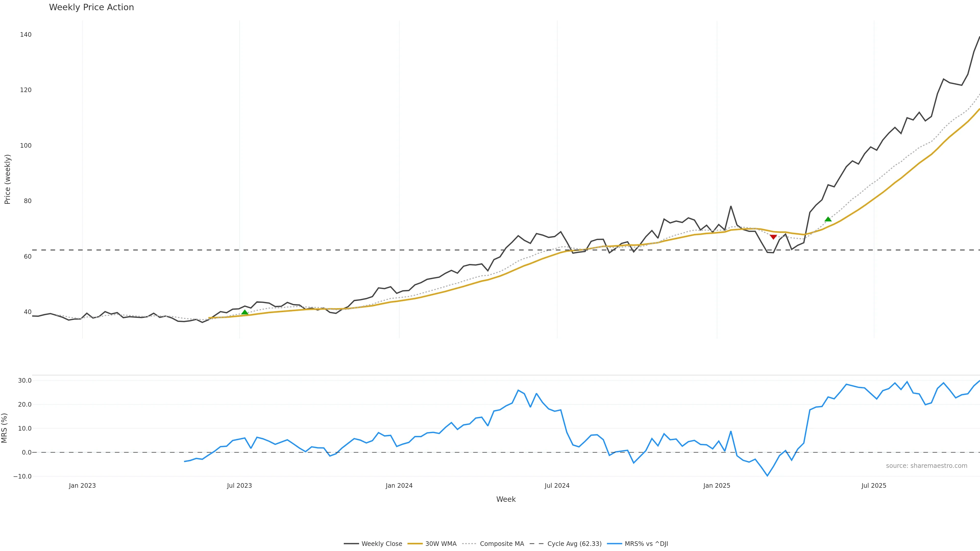This screenshot has height=551, width=980.
Task: Click the 140 price axis tick label
Action: click(x=26, y=35)
